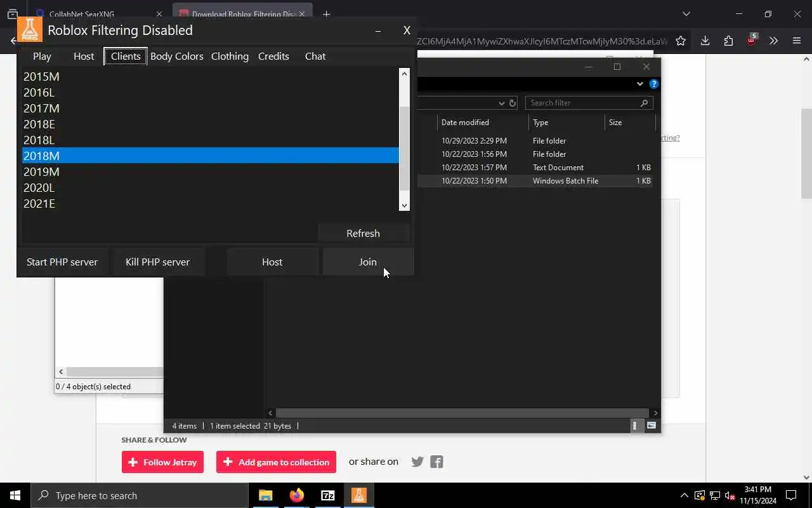Share on Facebook icon

click(x=436, y=462)
